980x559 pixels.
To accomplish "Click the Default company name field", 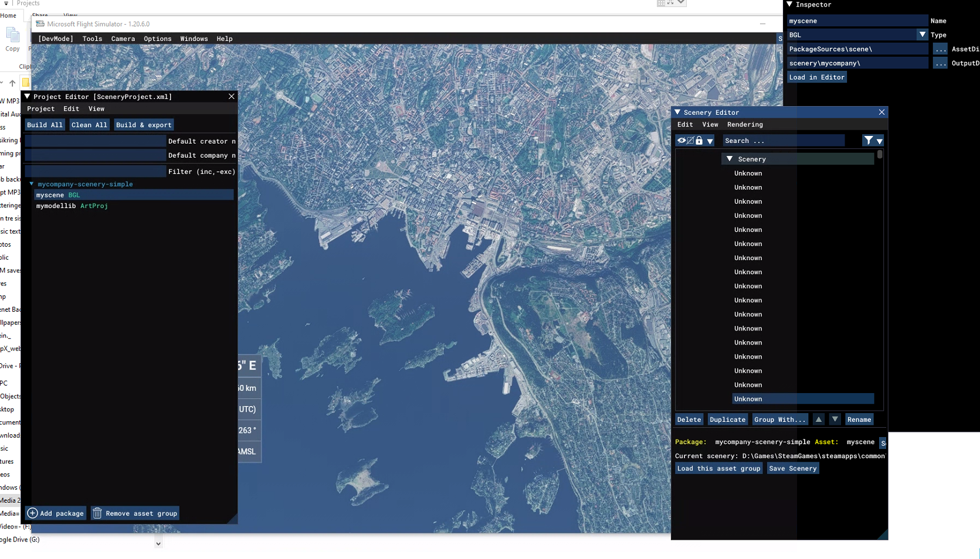I will pos(96,155).
